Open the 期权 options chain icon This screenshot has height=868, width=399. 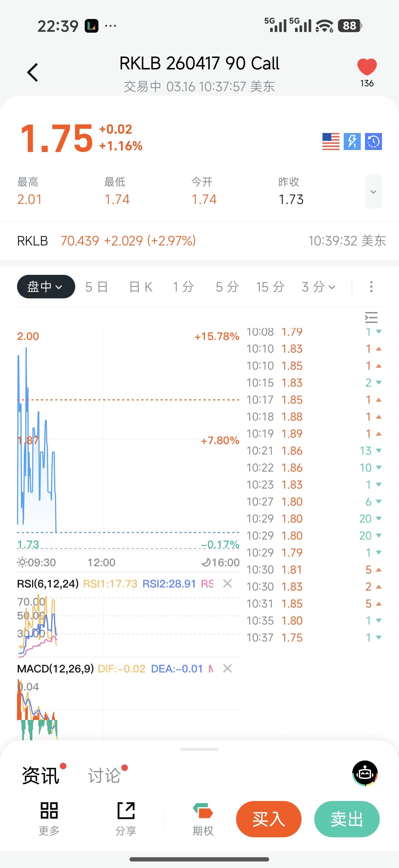coord(203,810)
